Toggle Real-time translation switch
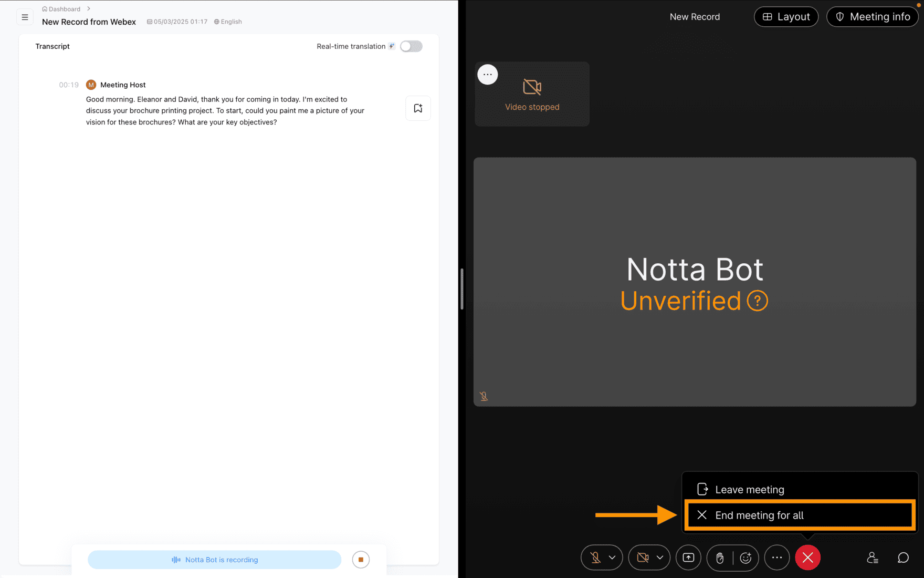This screenshot has width=924, height=578. (x=411, y=46)
